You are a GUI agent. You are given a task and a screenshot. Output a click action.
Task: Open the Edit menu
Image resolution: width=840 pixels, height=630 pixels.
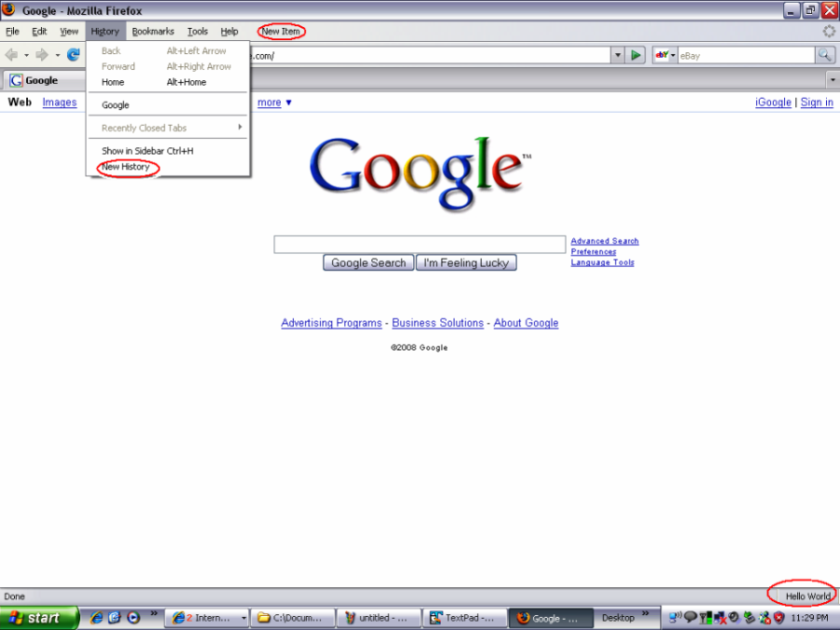[x=39, y=32]
